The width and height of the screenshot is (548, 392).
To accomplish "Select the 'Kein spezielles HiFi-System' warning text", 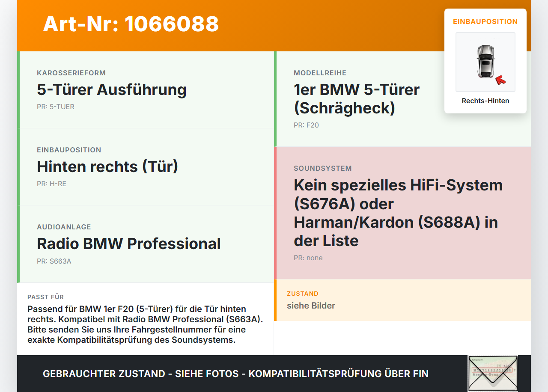I will (398, 213).
